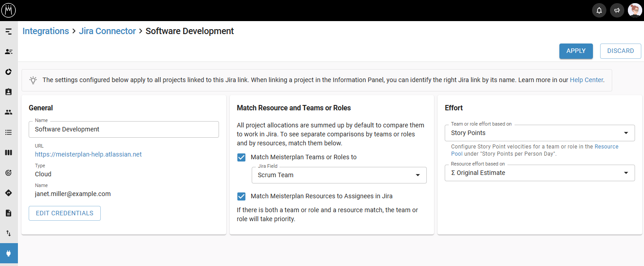Open the bulleted list sidebar icon
Image resolution: width=644 pixels, height=266 pixels.
(9, 132)
